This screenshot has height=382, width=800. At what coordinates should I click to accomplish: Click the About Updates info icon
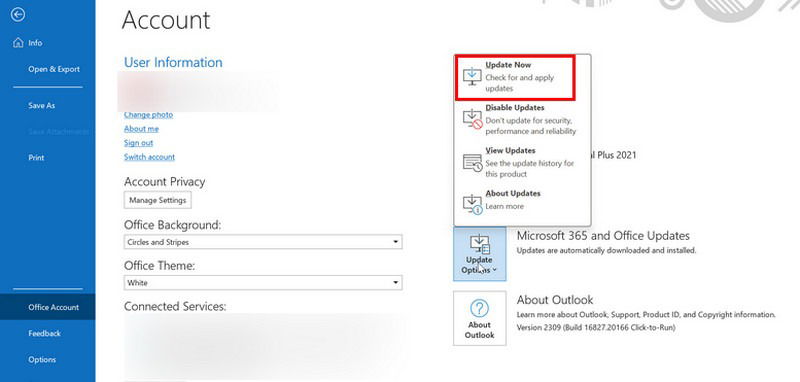[472, 204]
